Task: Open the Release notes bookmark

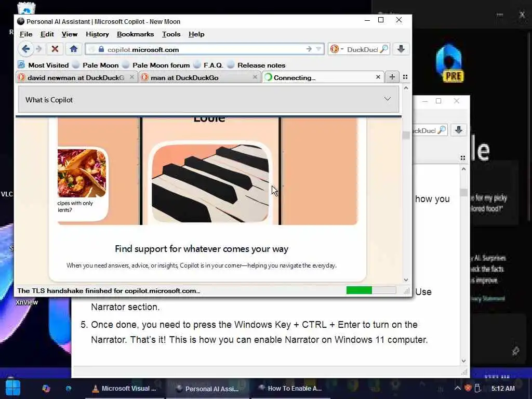Action: click(x=257, y=65)
